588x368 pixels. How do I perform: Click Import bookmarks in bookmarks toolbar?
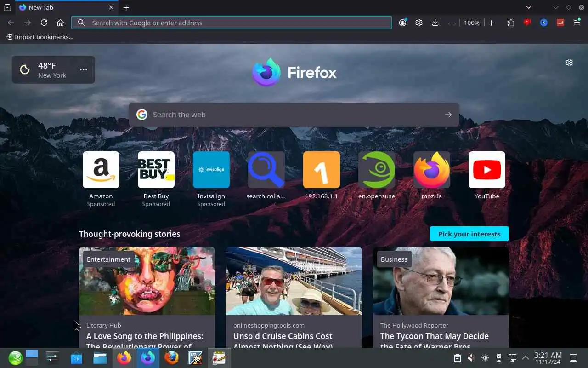40,37
